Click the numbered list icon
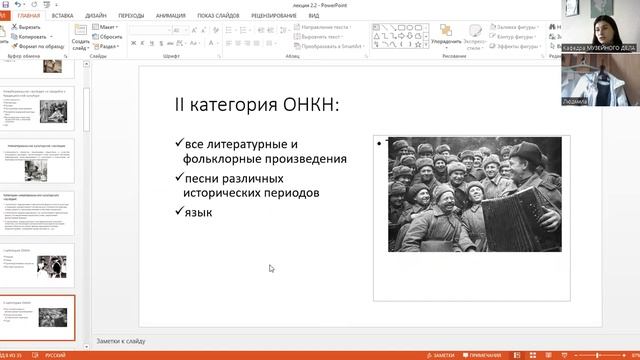 244,30
